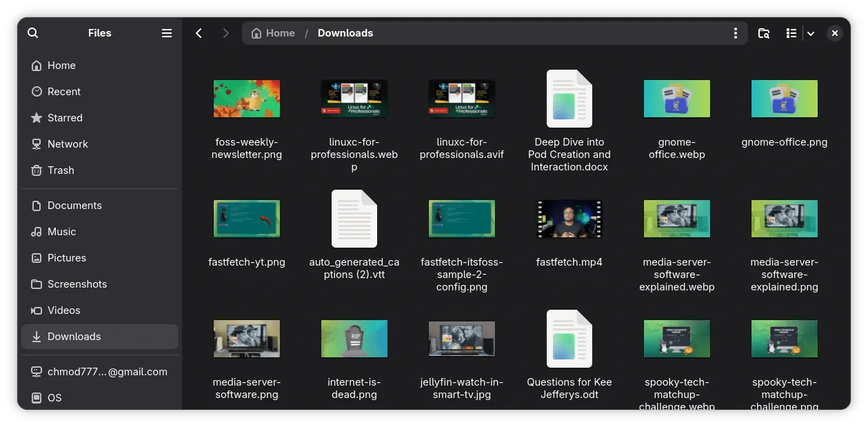Screen dimensions: 868x427
Task: Open the OS drive in the sidebar
Action: pyautogui.click(x=100, y=398)
